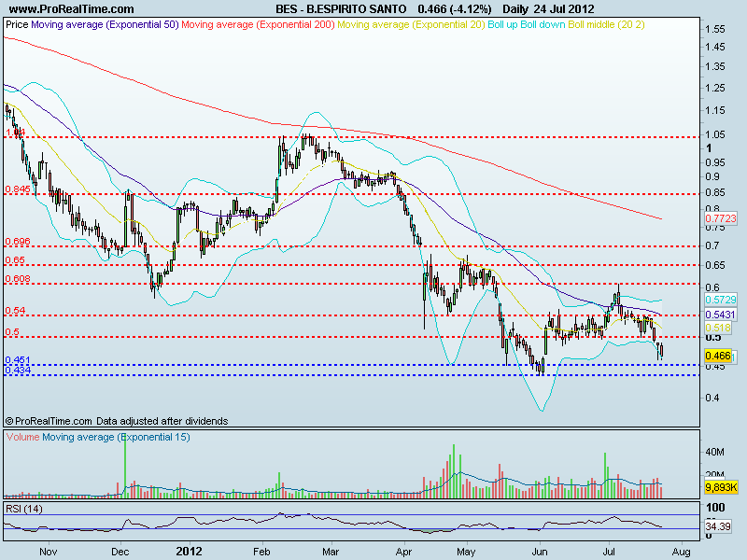
Task: Click the Nov label on time axis
Action: coord(49,552)
